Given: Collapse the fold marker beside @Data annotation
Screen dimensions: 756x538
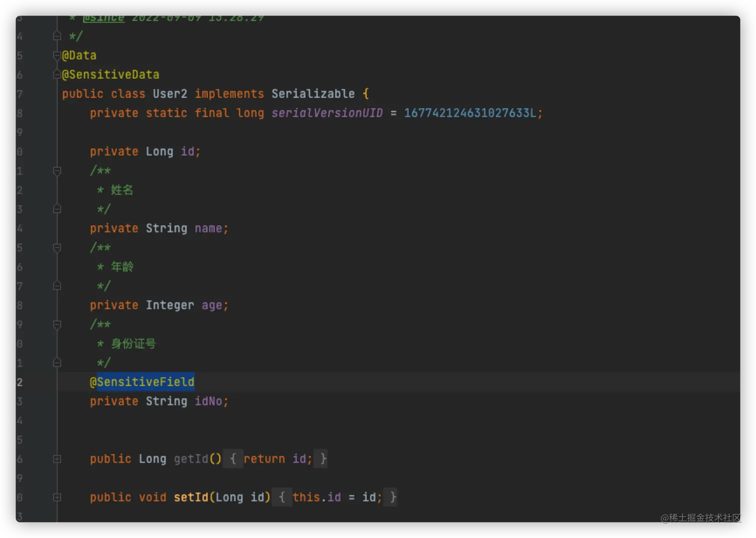Looking at the screenshot, I should tap(57, 55).
